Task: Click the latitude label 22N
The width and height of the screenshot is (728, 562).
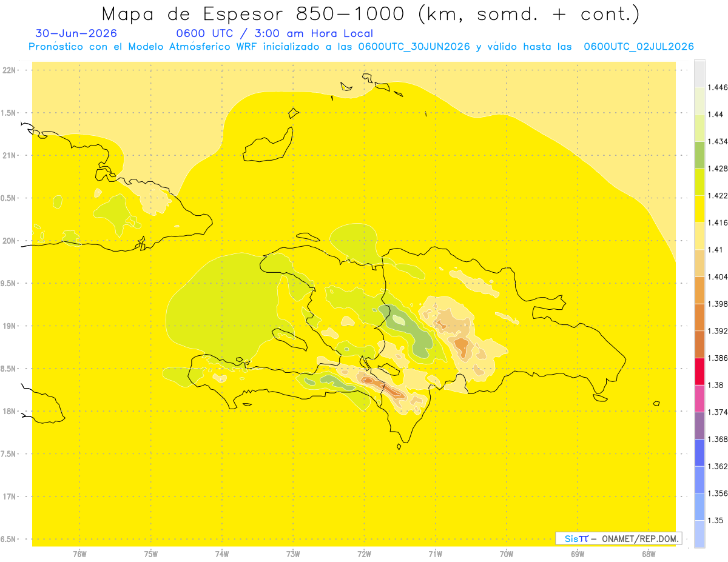Action: click(10, 70)
